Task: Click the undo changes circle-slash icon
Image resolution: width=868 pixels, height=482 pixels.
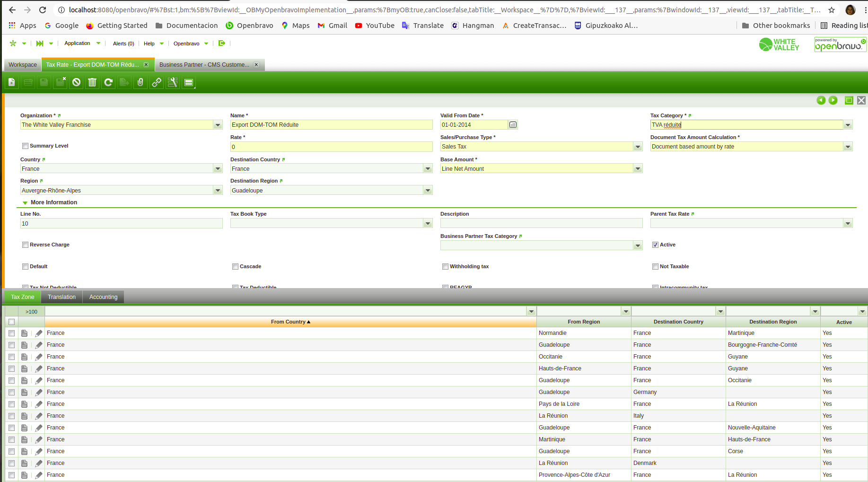Action: tap(76, 83)
